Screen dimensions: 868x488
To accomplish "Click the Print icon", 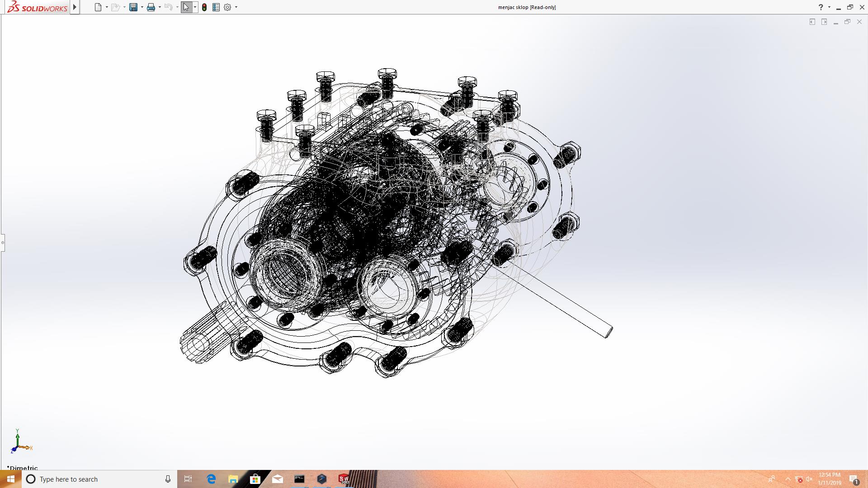I will 151,7.
